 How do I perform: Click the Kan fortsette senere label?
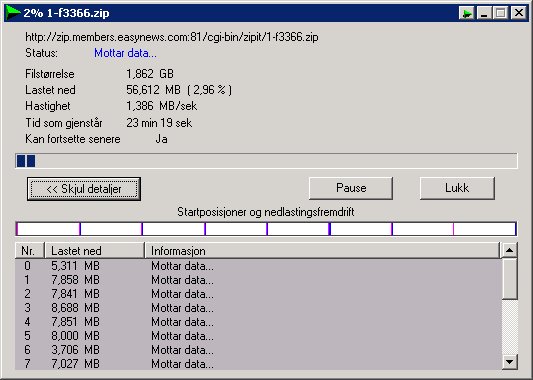click(x=73, y=139)
